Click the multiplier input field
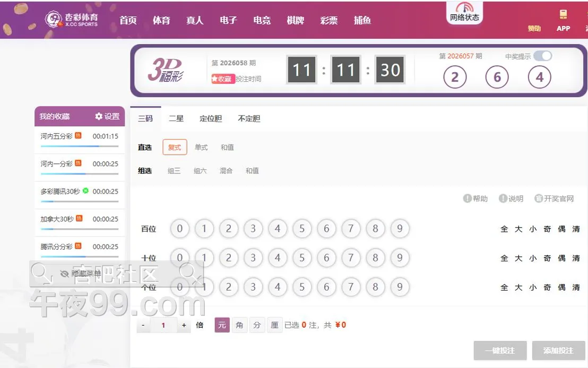This screenshot has height=368, width=588. click(163, 325)
